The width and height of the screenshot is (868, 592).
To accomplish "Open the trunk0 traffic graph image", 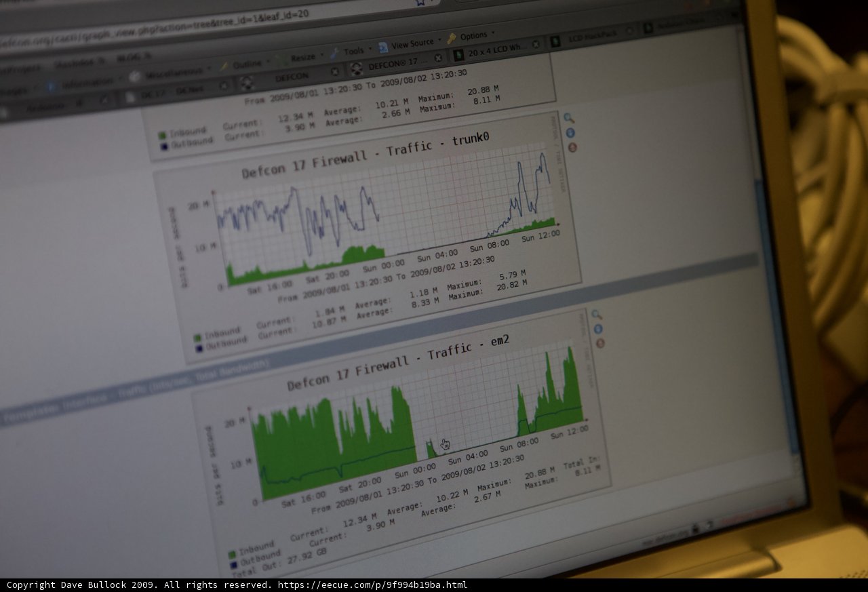I will pyautogui.click(x=368, y=239).
